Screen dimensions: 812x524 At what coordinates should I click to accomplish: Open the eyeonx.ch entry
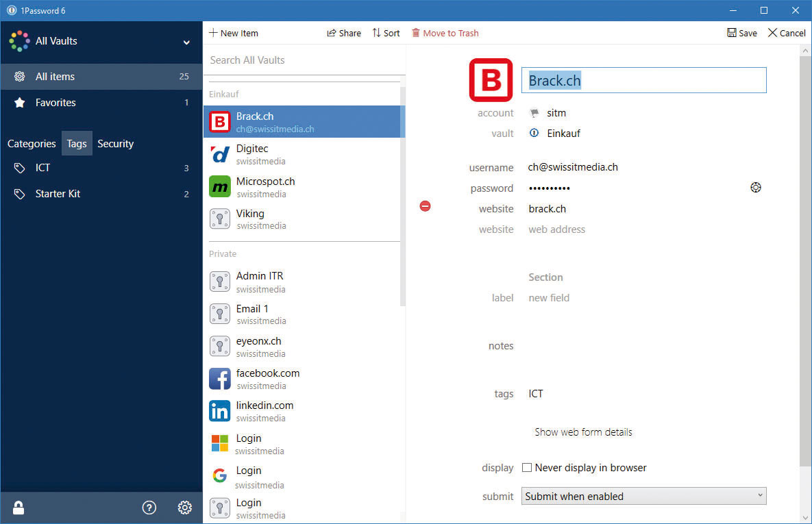302,347
